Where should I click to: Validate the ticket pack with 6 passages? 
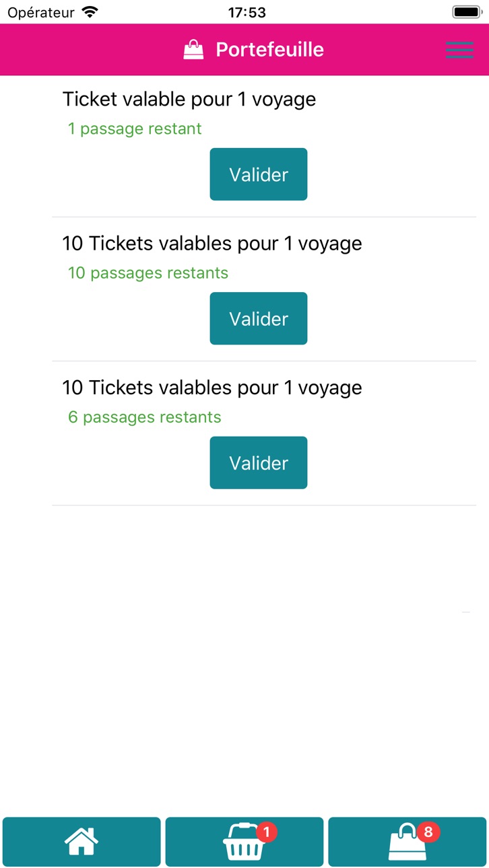coord(259,463)
